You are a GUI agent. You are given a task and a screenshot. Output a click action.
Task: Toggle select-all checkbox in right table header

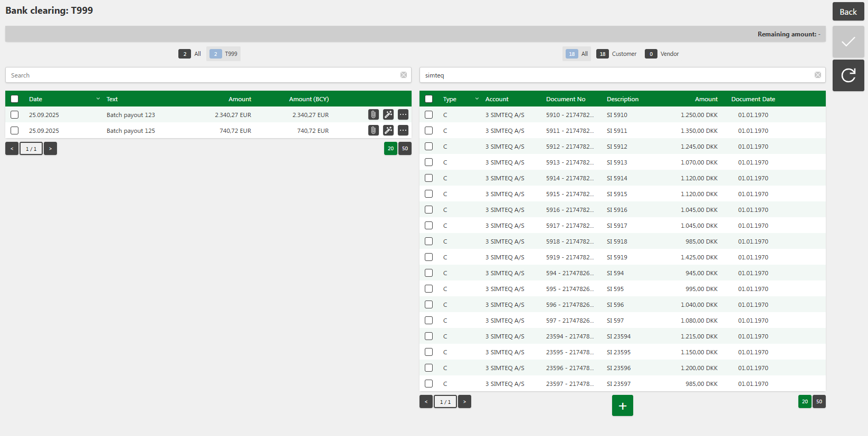tap(429, 99)
